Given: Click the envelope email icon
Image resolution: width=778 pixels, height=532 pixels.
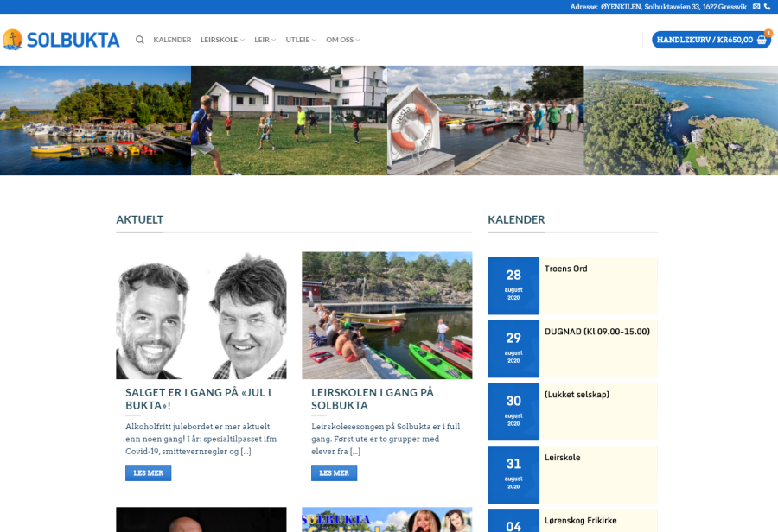Looking at the screenshot, I should point(756,7).
